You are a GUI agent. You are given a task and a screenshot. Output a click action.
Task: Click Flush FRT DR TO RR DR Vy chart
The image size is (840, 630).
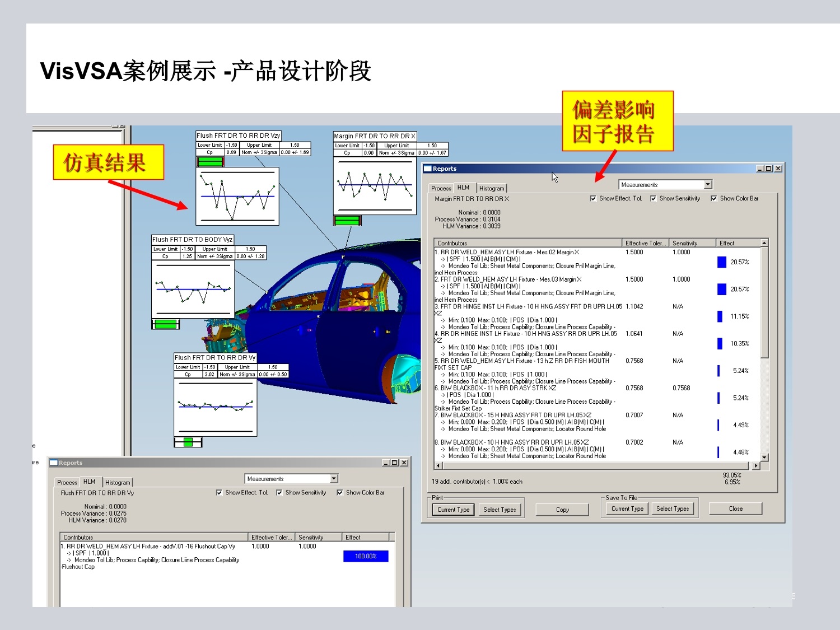click(216, 407)
